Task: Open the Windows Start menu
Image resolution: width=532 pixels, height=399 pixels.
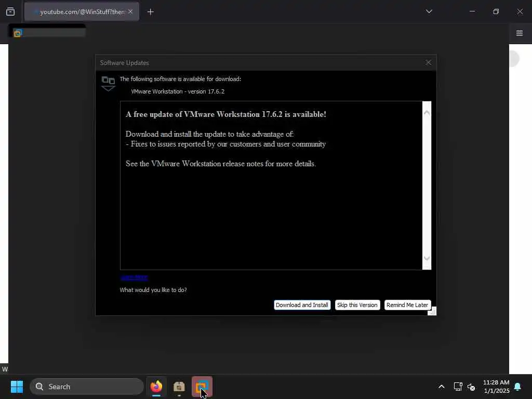Action: click(x=17, y=387)
